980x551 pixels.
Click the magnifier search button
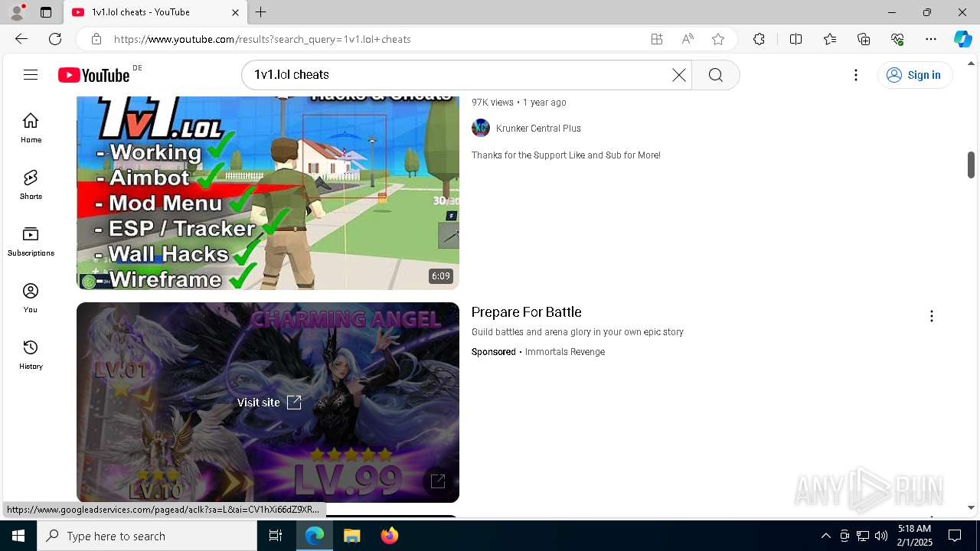pos(716,75)
